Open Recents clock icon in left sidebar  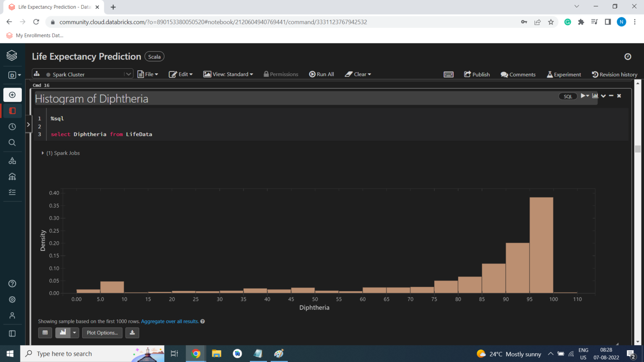click(12, 127)
